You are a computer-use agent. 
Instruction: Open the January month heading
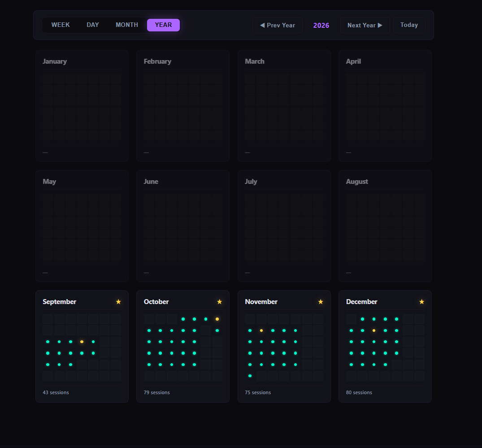(x=55, y=61)
